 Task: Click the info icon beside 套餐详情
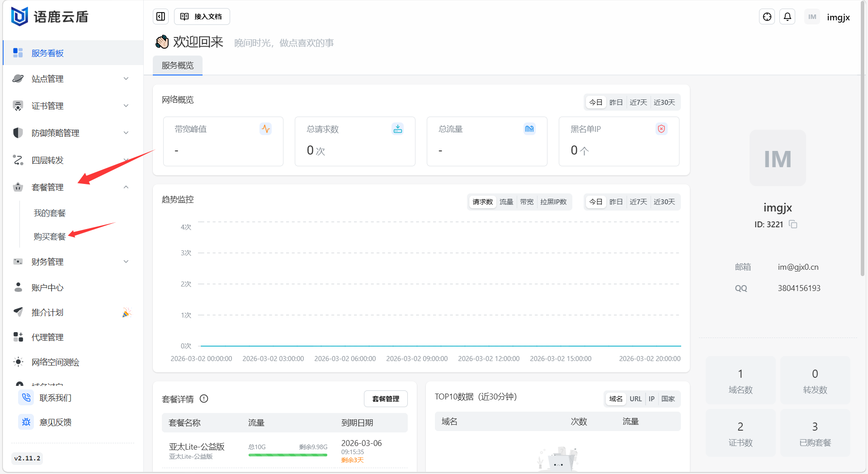click(x=204, y=399)
